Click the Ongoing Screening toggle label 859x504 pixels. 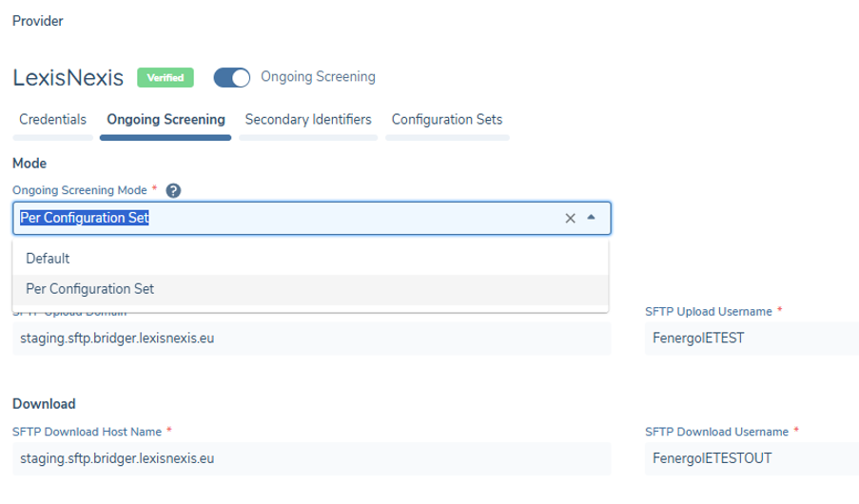(x=318, y=77)
